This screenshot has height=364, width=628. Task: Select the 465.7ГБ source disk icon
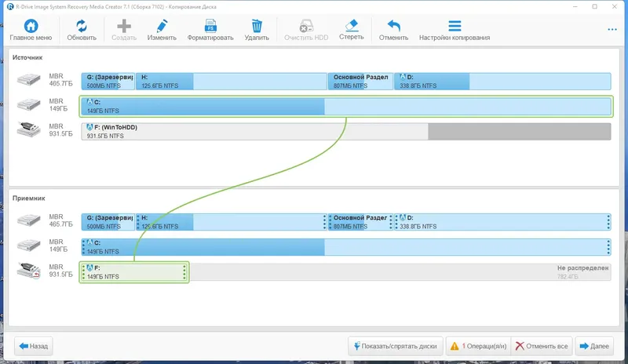(x=28, y=79)
